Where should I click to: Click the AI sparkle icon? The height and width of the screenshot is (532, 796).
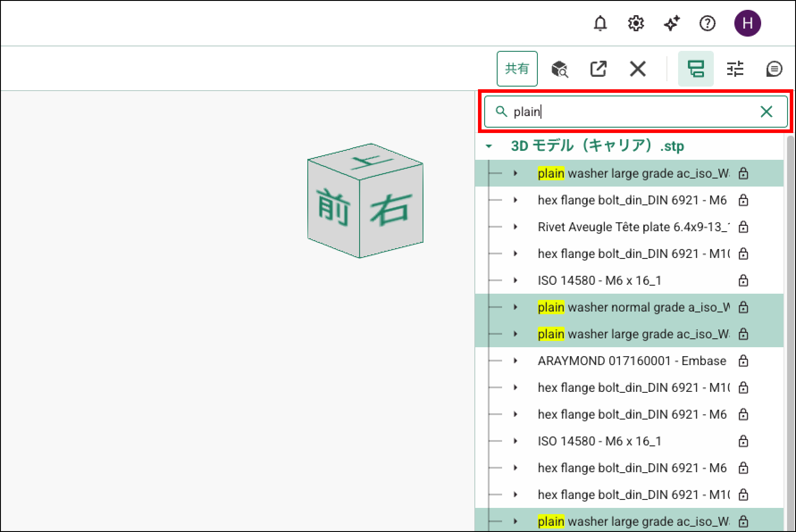(x=671, y=23)
